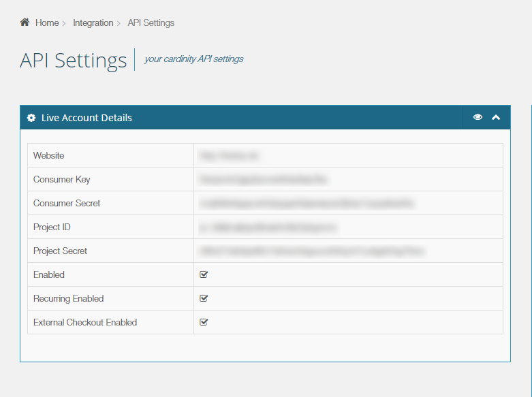The image size is (532, 397).
Task: Click the Home icon in the breadcrumb
Action: [x=25, y=22]
